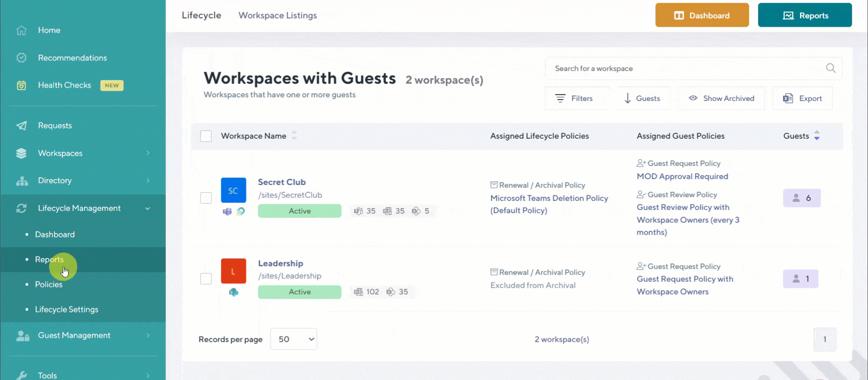868x380 pixels.
Task: Click the Lifecycle Management refresh arrows icon
Action: [21, 208]
